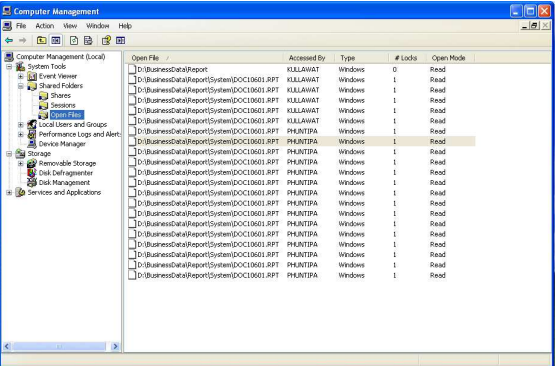Click the Sessions folder icon
This screenshot has height=366, width=556.
43,105
